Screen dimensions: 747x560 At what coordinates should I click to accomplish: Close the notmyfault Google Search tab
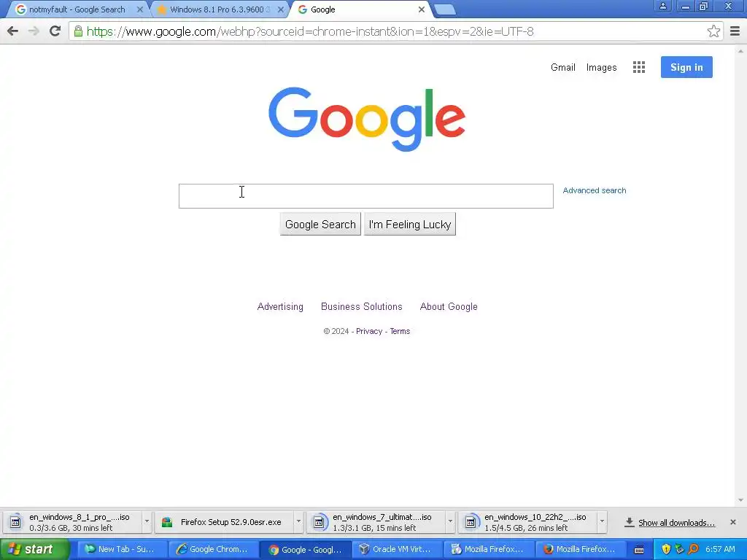point(139,9)
